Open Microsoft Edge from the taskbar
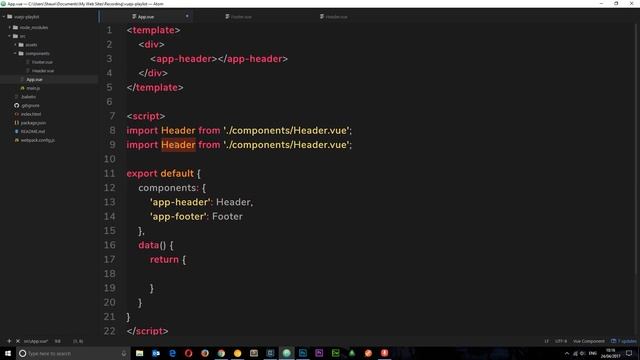 click(172, 353)
